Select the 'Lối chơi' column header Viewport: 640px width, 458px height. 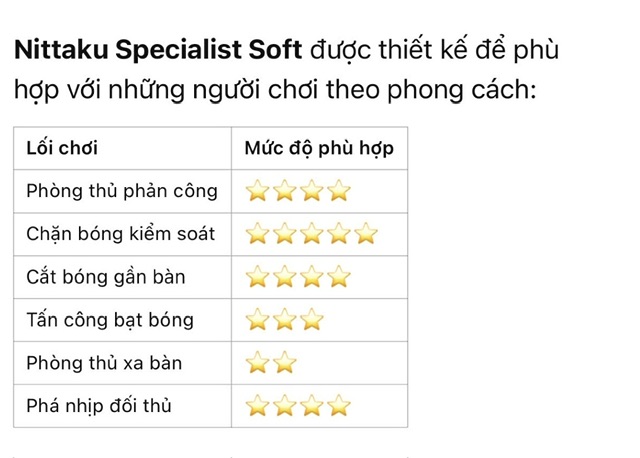coord(62,148)
